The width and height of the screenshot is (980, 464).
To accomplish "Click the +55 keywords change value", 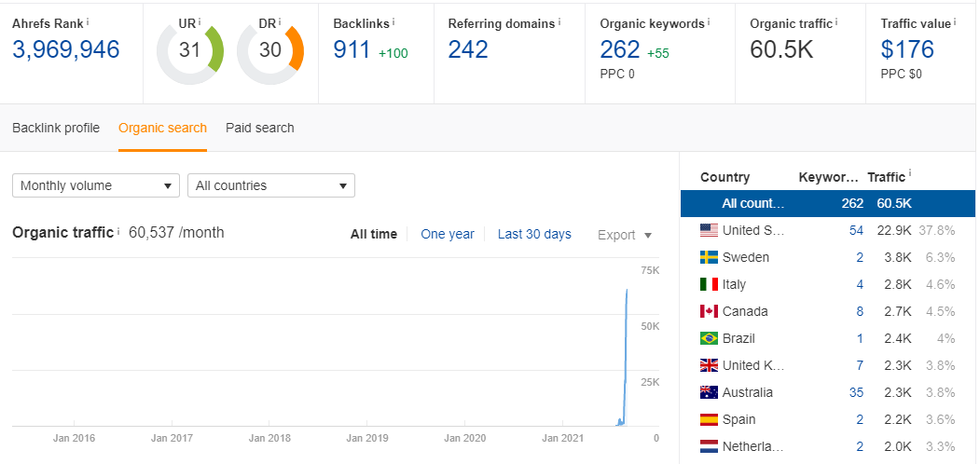I will click(658, 53).
